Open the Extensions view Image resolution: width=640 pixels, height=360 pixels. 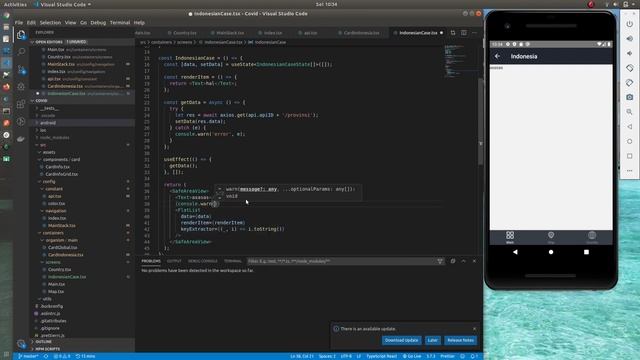21,104
